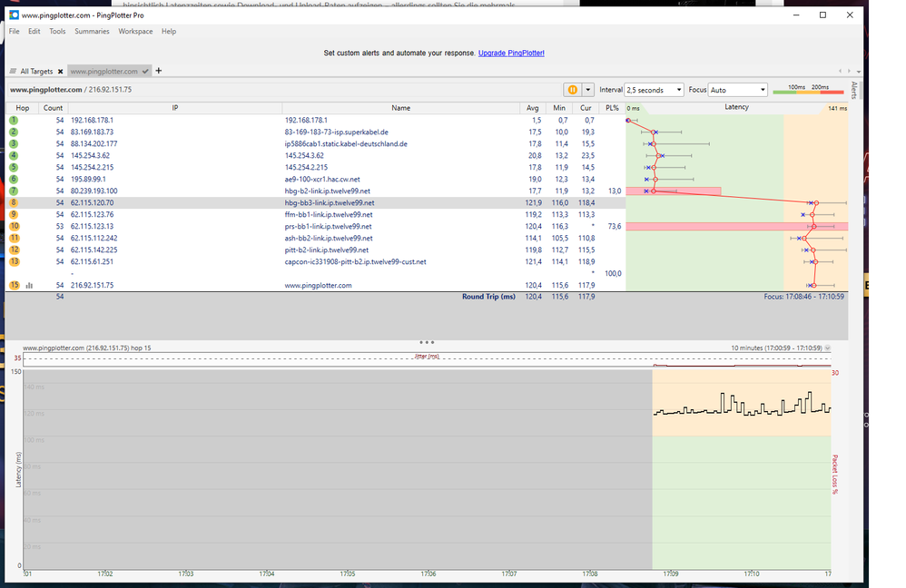Viewport: 906px width, 588px height.
Task: Select the hostname ip5886cab1.static.kabel-deutschland.de
Action: (x=346, y=143)
